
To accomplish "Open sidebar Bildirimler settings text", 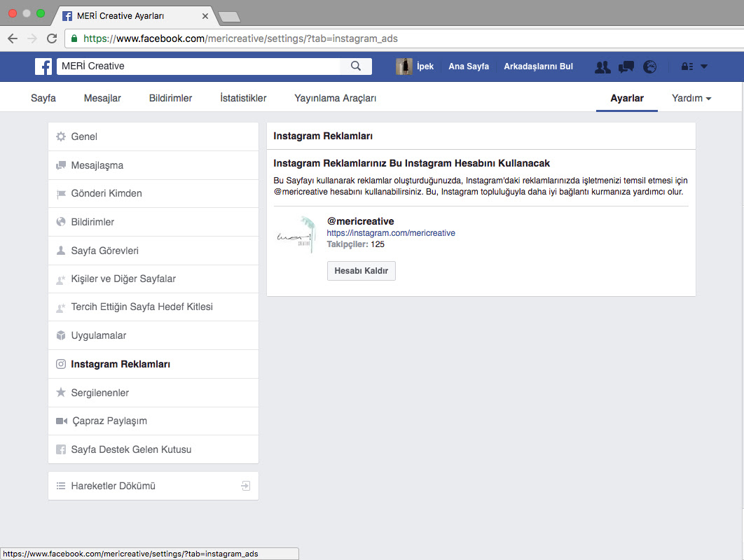I will pos(92,222).
